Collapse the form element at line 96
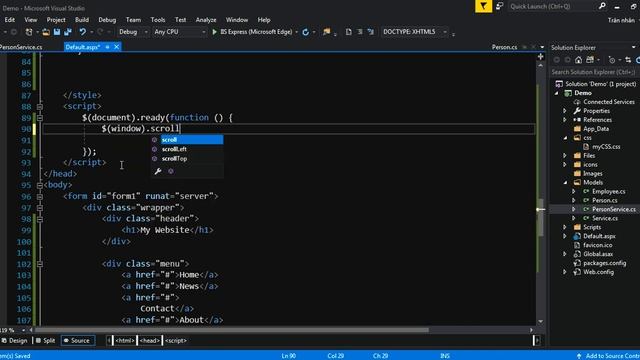The width and height of the screenshot is (640, 360). pos(40,196)
